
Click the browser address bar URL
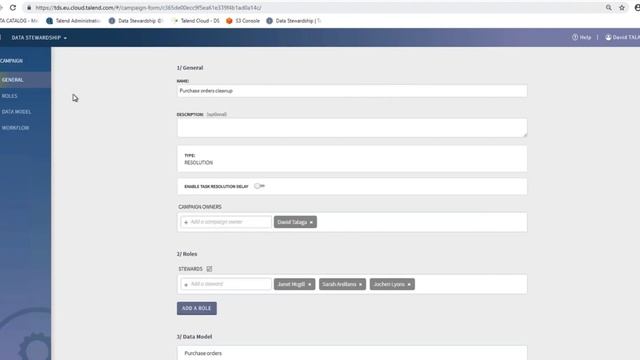148,8
